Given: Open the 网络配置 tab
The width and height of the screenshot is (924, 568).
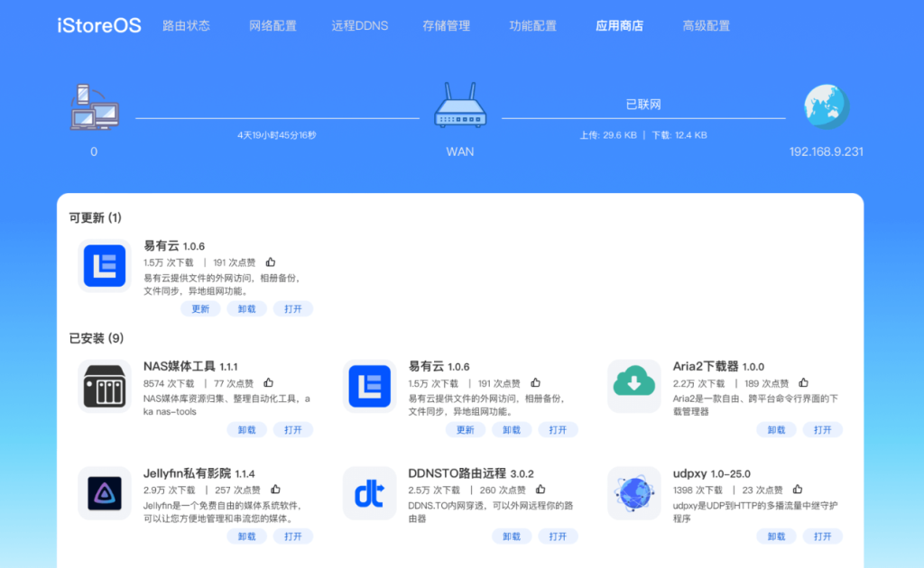Looking at the screenshot, I should 272,26.
